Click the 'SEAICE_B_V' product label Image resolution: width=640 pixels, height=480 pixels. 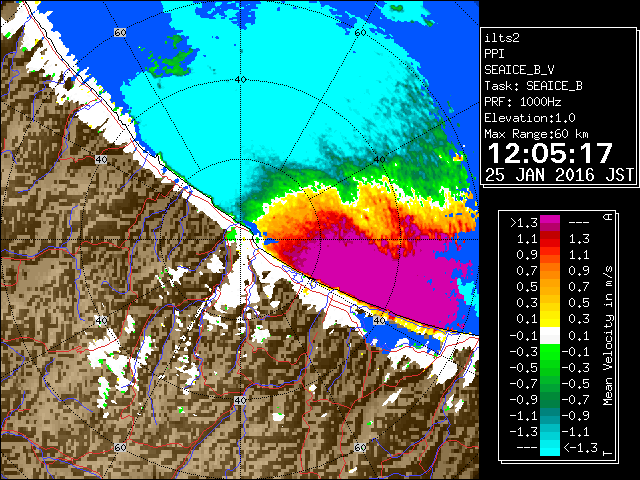[519, 70]
